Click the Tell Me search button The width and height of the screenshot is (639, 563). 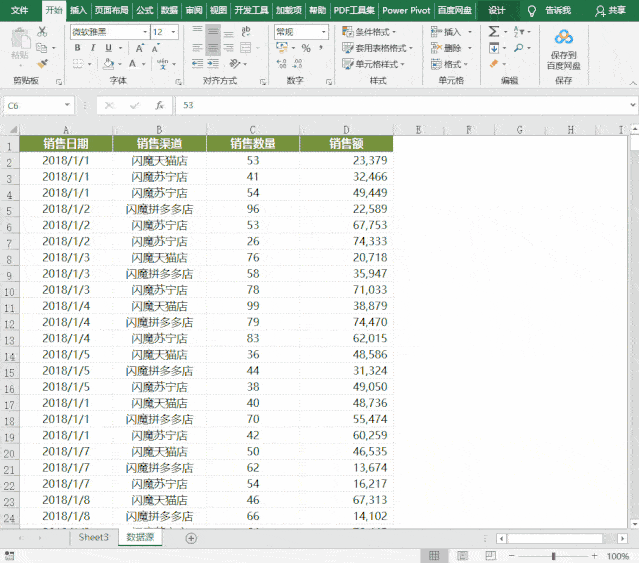pyautogui.click(x=550, y=9)
